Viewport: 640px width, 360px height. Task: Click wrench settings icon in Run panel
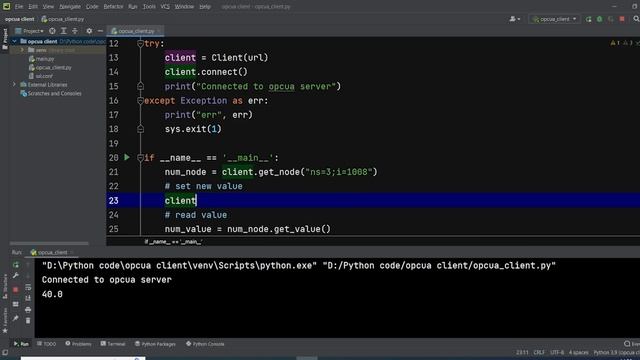pyautogui.click(x=16, y=276)
